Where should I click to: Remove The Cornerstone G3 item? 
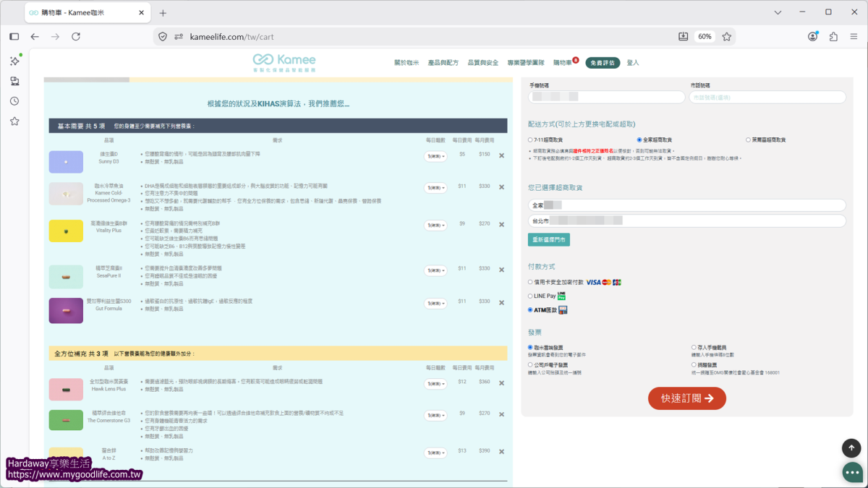click(501, 414)
